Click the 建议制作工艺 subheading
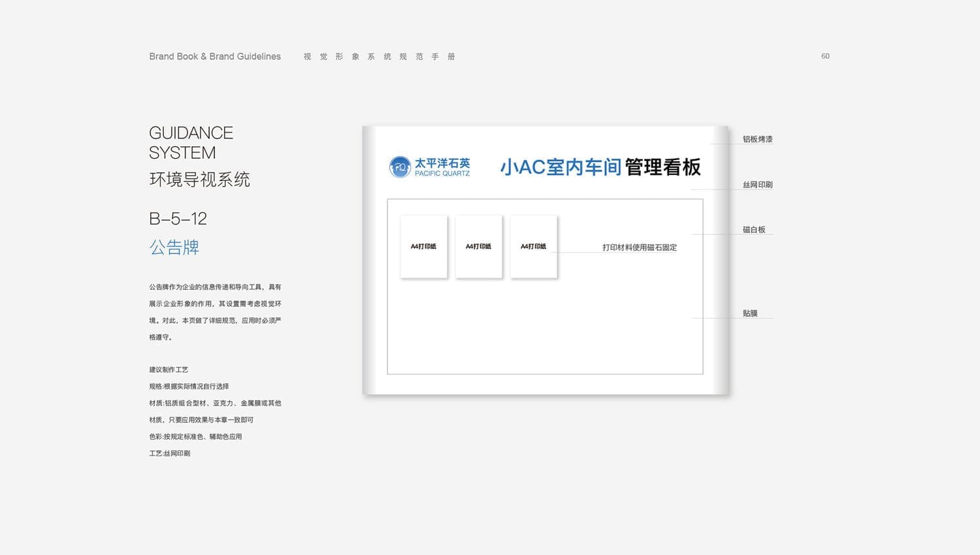 point(169,370)
